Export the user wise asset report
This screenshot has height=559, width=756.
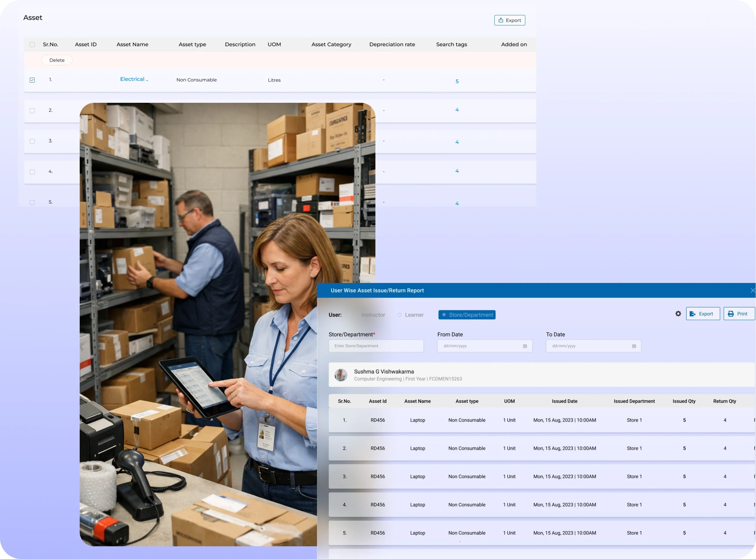[703, 314]
